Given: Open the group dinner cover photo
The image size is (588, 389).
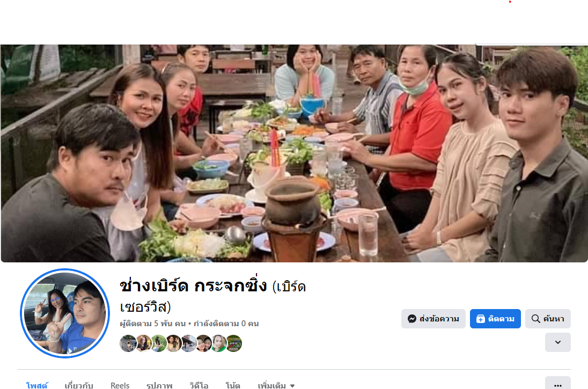Looking at the screenshot, I should 294,153.
